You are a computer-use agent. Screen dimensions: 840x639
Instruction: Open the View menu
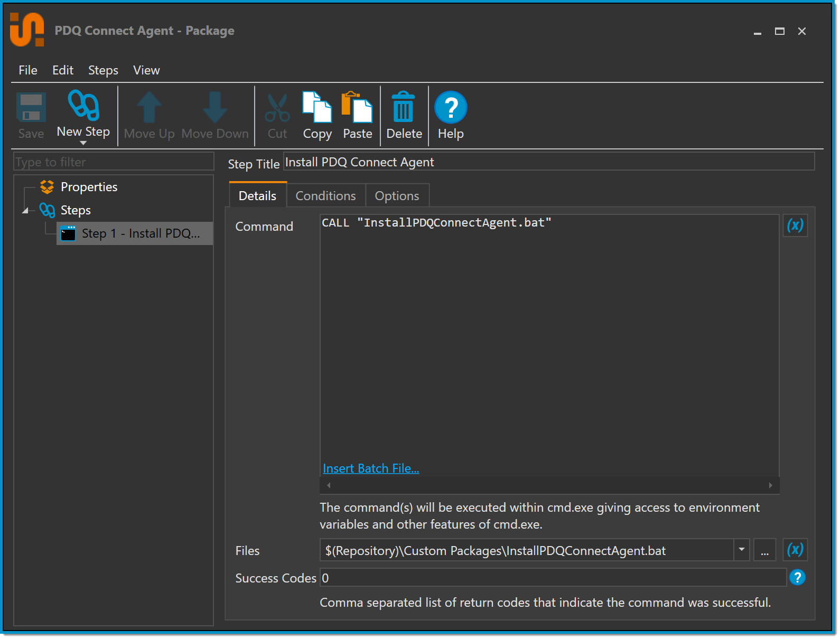pos(146,70)
